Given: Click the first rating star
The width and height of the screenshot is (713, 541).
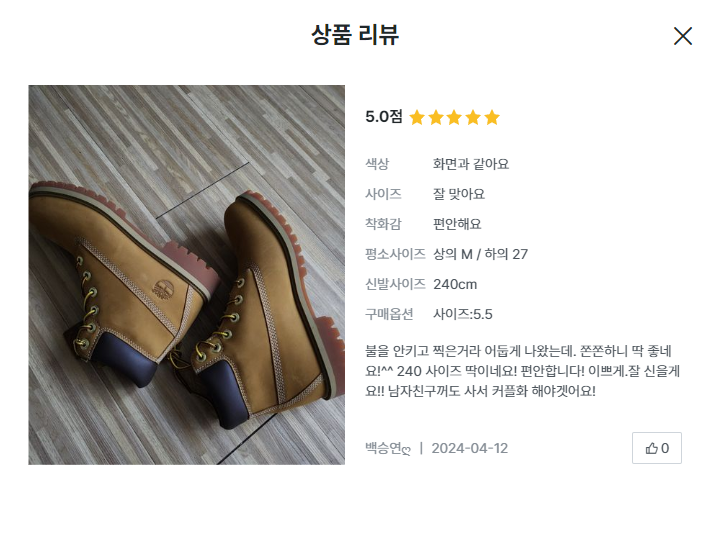Looking at the screenshot, I should point(417,117).
